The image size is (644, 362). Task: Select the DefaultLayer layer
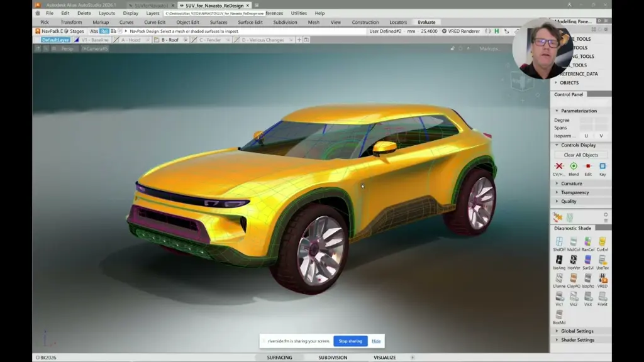tap(55, 40)
